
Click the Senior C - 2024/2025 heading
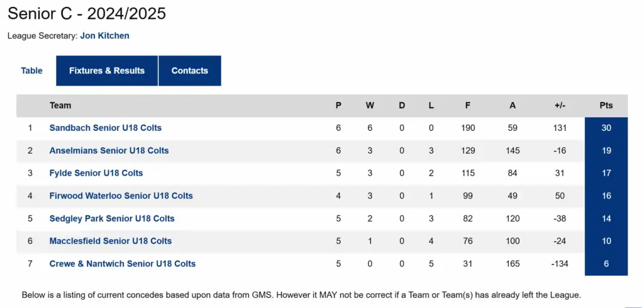(x=87, y=13)
